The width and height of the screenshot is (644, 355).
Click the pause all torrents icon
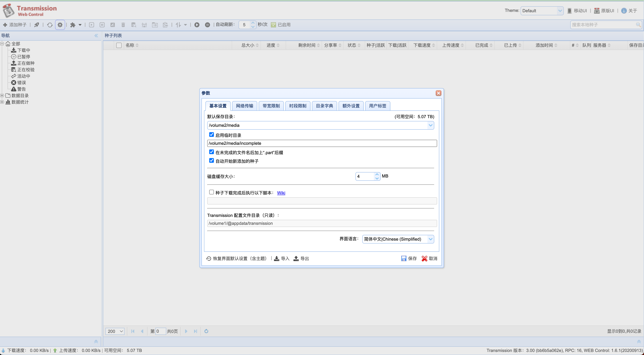point(207,25)
